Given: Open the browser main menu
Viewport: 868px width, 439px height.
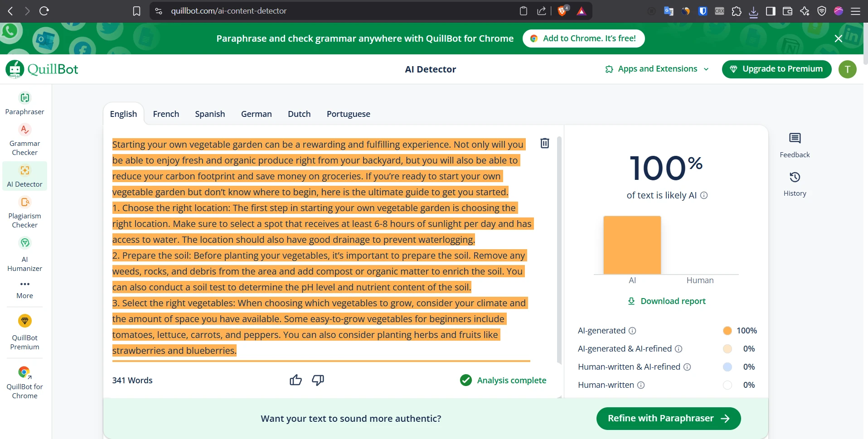Looking at the screenshot, I should pyautogui.click(x=855, y=11).
